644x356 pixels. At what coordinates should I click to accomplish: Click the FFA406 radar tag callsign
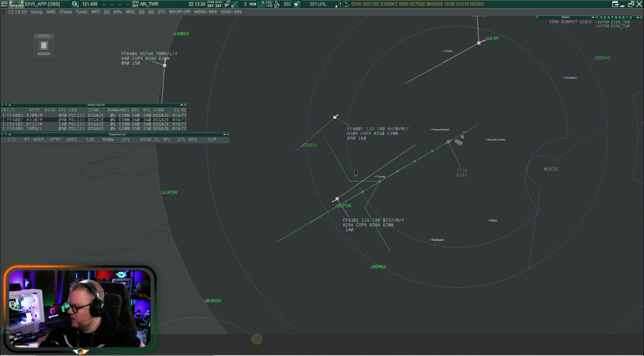(129, 53)
